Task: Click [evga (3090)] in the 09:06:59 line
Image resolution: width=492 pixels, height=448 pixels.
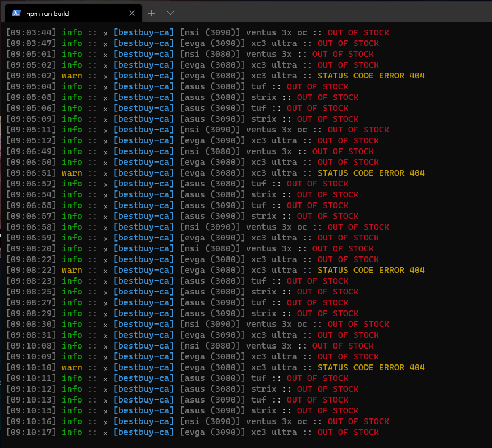Action: click(x=212, y=238)
